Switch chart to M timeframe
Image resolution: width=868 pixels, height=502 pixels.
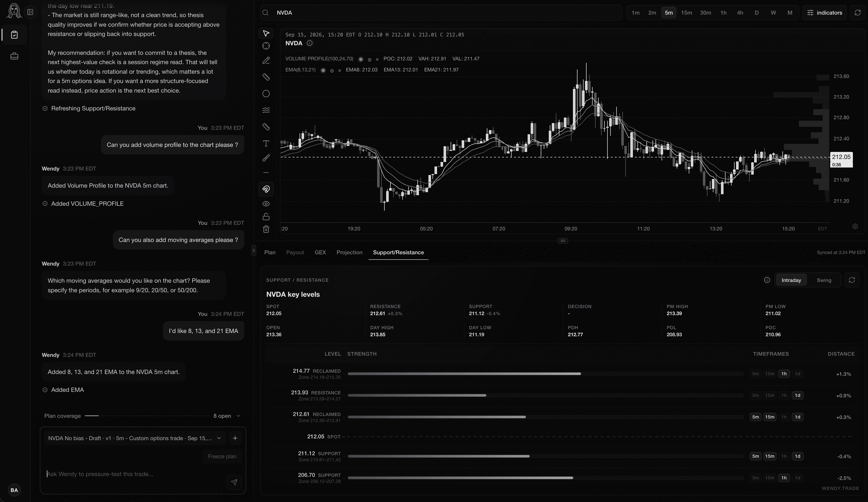(x=790, y=13)
